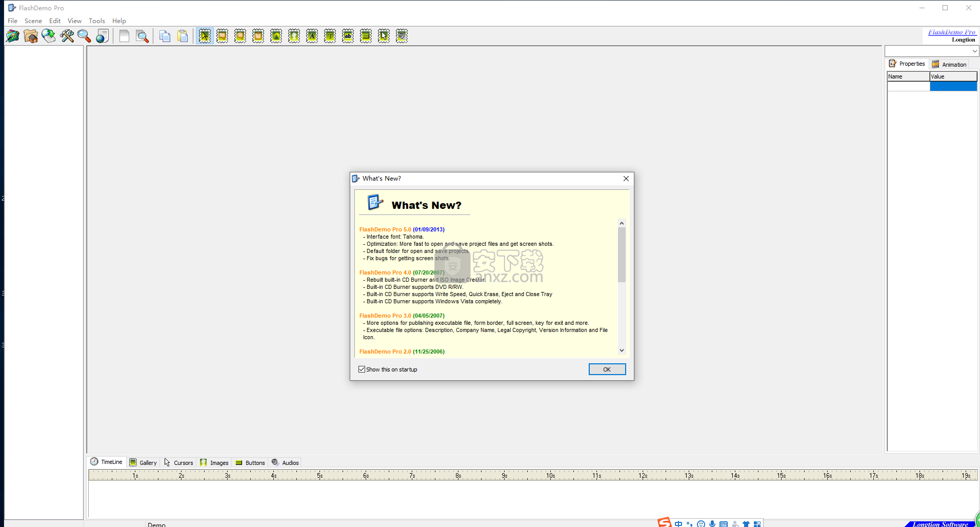980x527 pixels.
Task: Click 'FlashDemo Pro 3.0' version heading text
Action: pyautogui.click(x=385, y=316)
